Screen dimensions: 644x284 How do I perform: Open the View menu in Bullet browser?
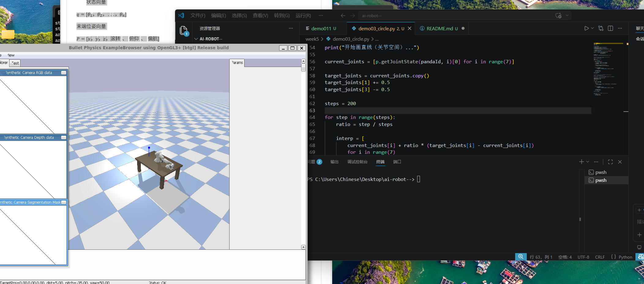11,55
